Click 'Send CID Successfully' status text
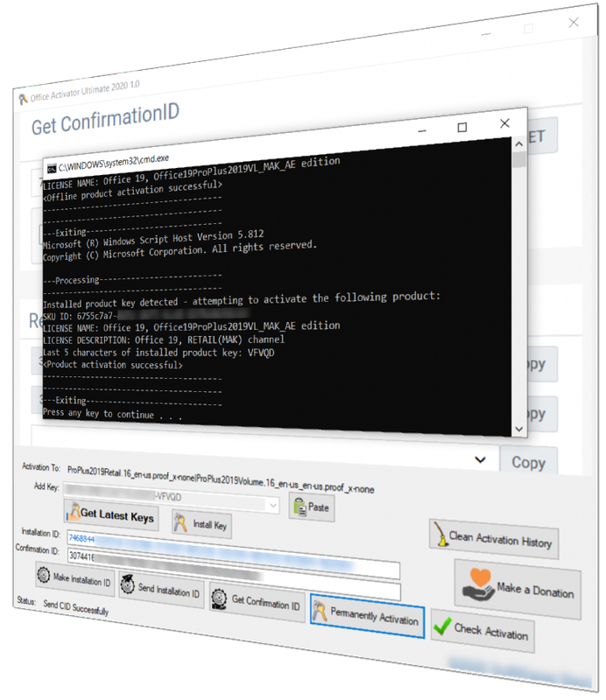The width and height of the screenshot is (606, 700). (75, 607)
